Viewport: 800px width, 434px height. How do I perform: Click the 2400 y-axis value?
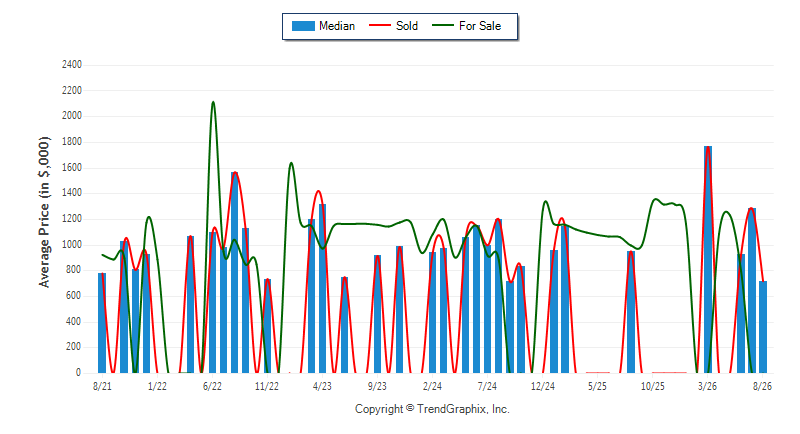[x=71, y=65]
